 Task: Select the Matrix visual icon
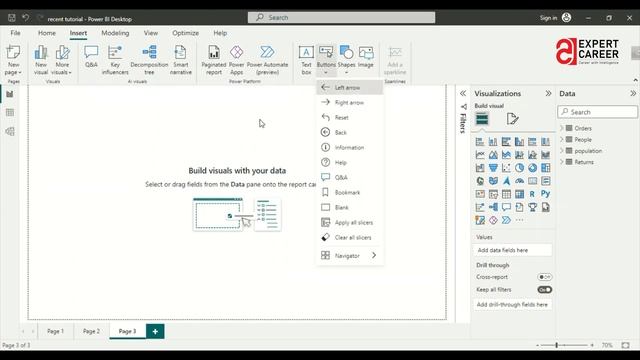tap(519, 194)
